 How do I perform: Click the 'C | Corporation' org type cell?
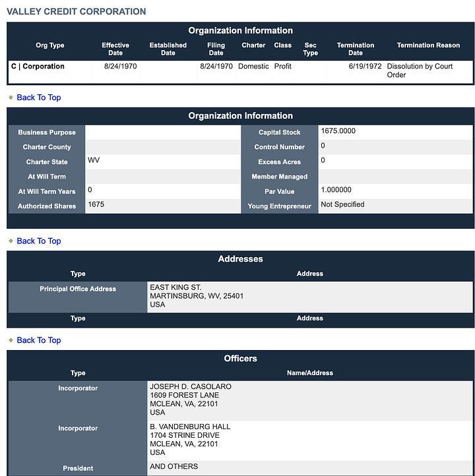tap(38, 66)
